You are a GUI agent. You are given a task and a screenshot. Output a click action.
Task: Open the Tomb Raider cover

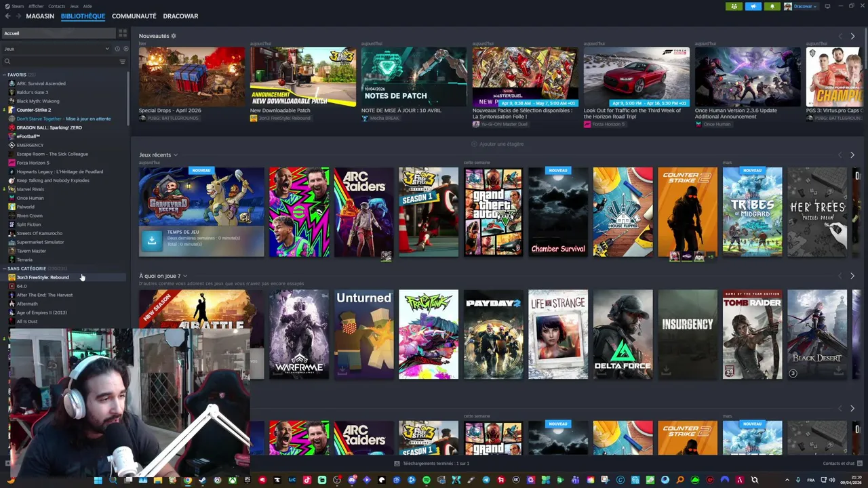pyautogui.click(x=752, y=335)
